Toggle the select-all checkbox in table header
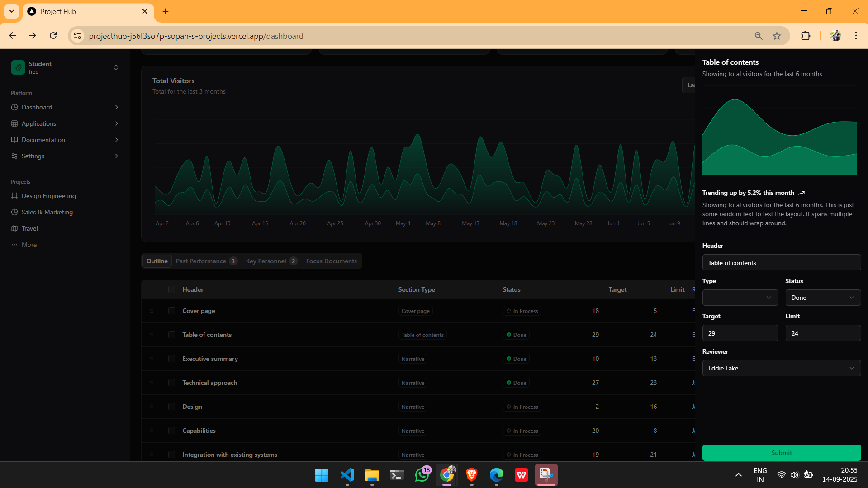The image size is (868, 488). click(172, 289)
